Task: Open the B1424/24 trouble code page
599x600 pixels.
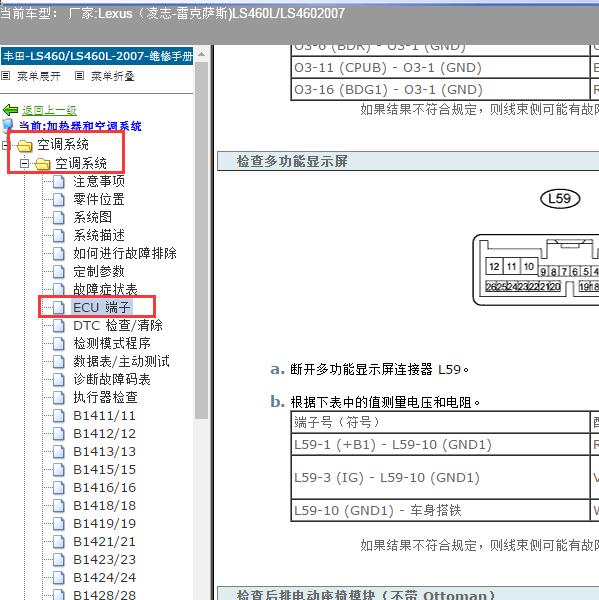Action: [104, 578]
